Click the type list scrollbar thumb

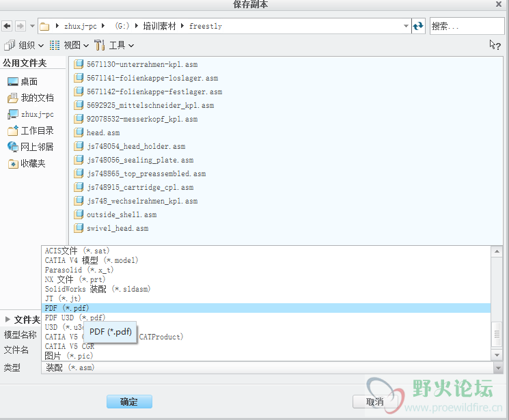pyautogui.click(x=497, y=335)
